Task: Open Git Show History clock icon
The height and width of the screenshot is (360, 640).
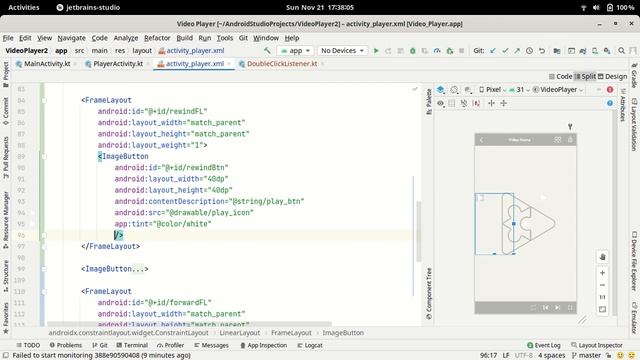Action: 529,51
